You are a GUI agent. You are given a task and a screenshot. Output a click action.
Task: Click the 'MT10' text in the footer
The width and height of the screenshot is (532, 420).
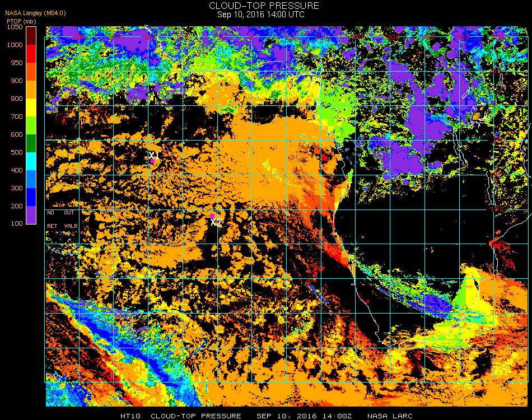[x=130, y=416]
